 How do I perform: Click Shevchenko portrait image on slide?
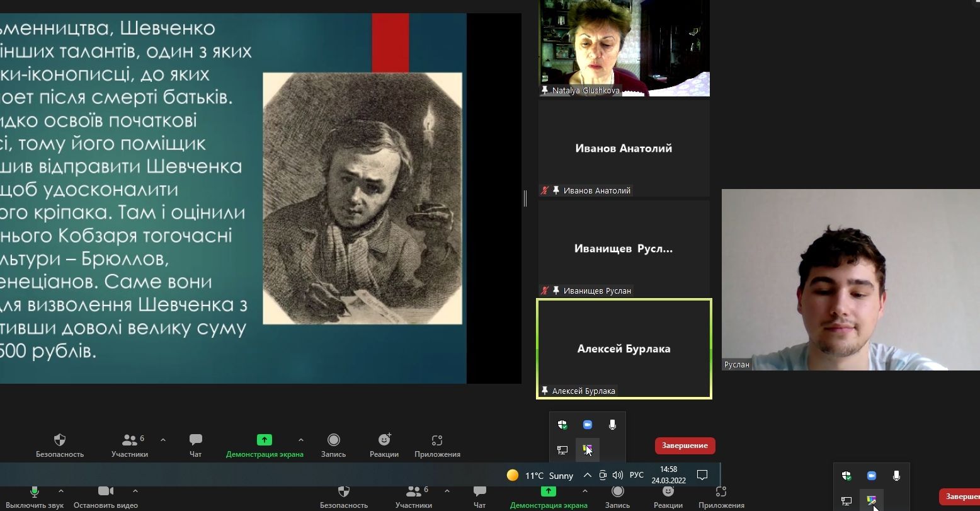coord(362,198)
